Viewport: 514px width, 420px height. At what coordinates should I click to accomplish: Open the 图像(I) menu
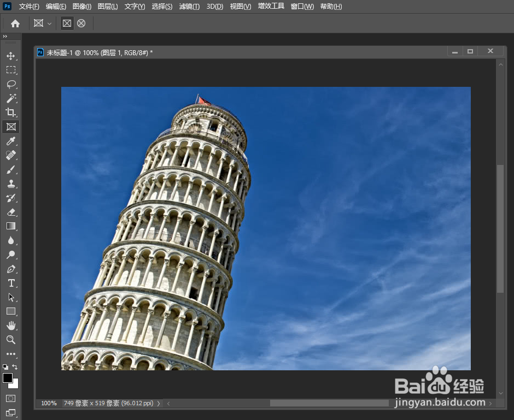click(82, 6)
